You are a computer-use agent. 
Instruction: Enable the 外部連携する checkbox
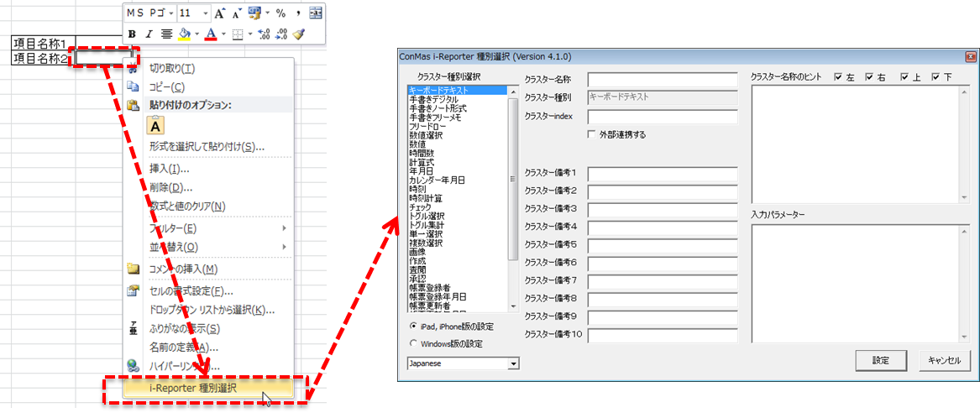[593, 134]
